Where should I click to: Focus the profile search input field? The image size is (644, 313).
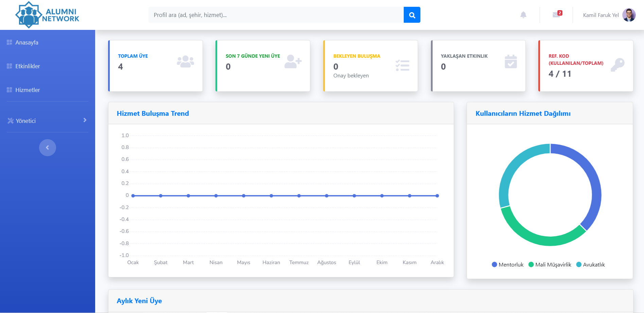[x=275, y=15]
